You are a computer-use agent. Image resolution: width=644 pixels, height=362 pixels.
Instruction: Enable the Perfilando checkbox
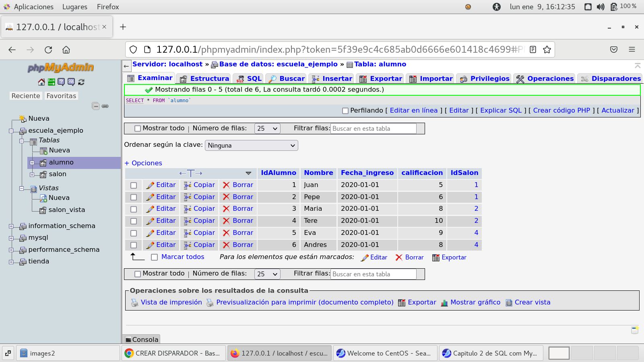[345, 111]
